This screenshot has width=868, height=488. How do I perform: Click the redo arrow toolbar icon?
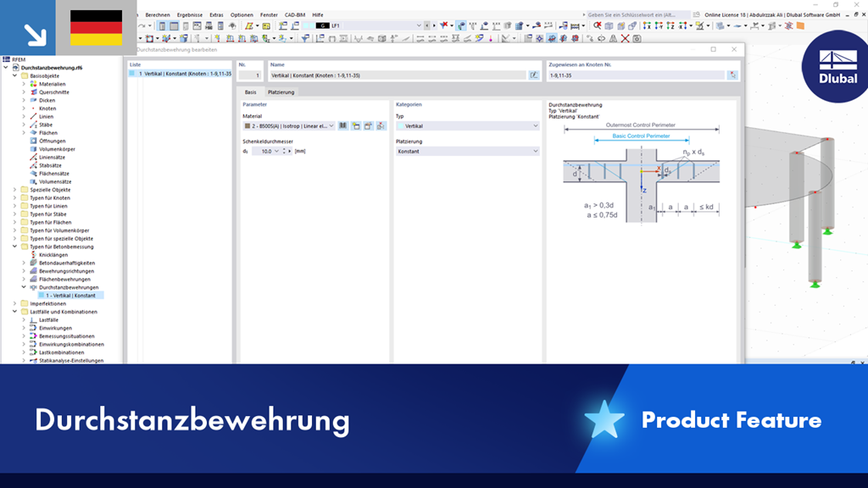point(142,26)
